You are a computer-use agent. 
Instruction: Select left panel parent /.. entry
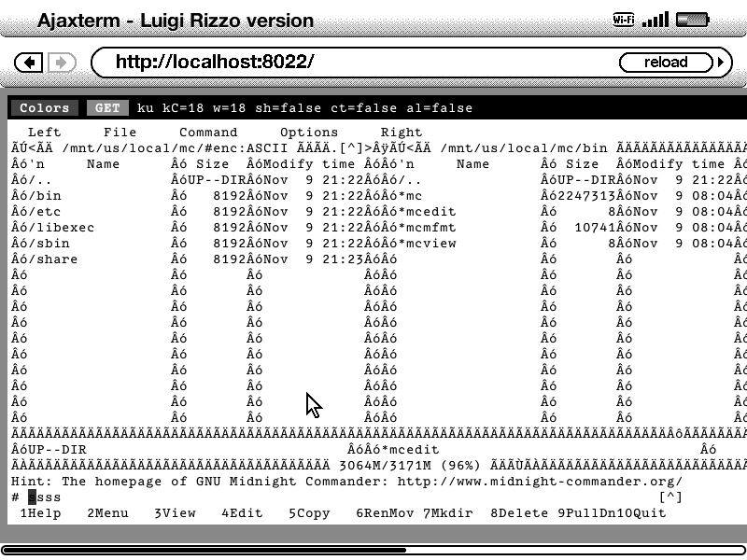tap(40, 180)
